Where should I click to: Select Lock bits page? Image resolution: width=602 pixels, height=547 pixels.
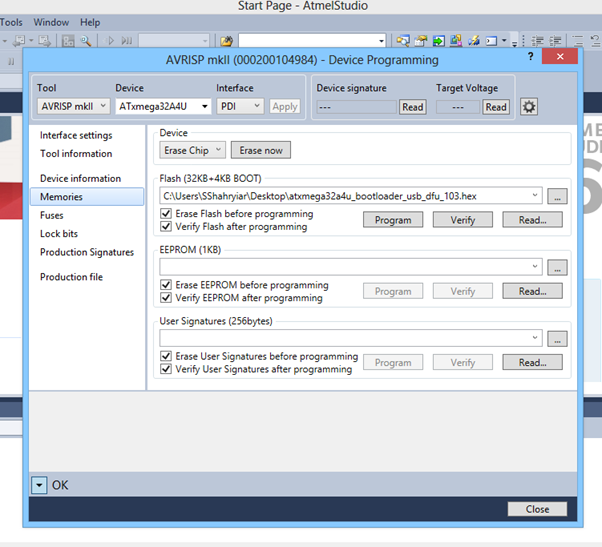(59, 233)
